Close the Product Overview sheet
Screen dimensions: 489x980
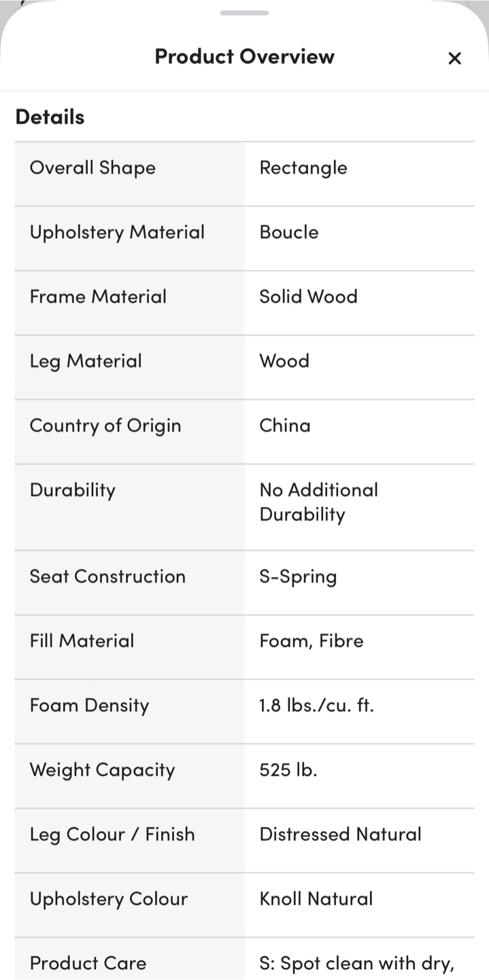coord(454,58)
